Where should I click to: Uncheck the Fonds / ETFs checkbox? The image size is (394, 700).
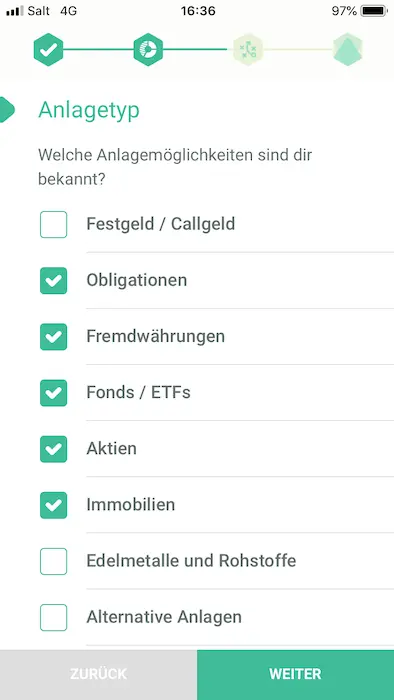54,393
